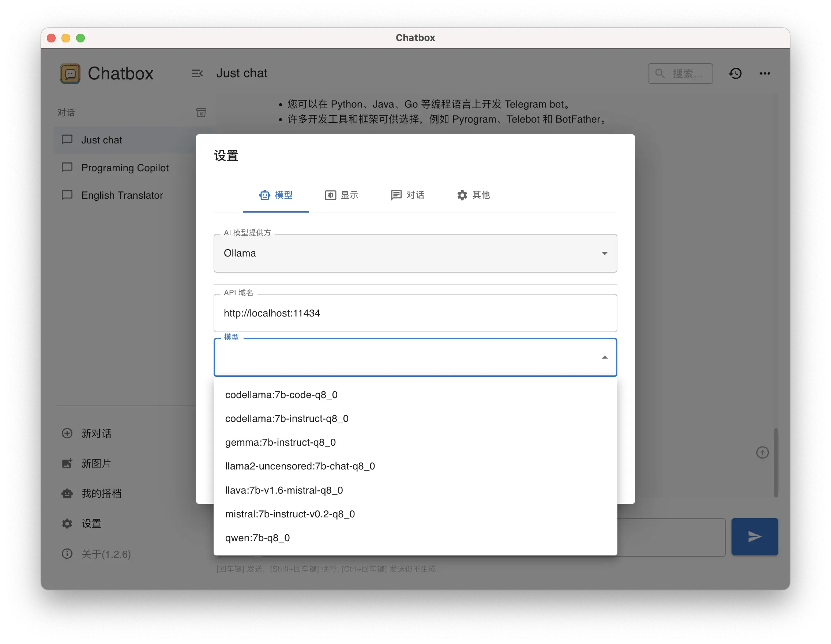Switch to the 显示 settings tab
This screenshot has height=644, width=831.
pyautogui.click(x=341, y=195)
